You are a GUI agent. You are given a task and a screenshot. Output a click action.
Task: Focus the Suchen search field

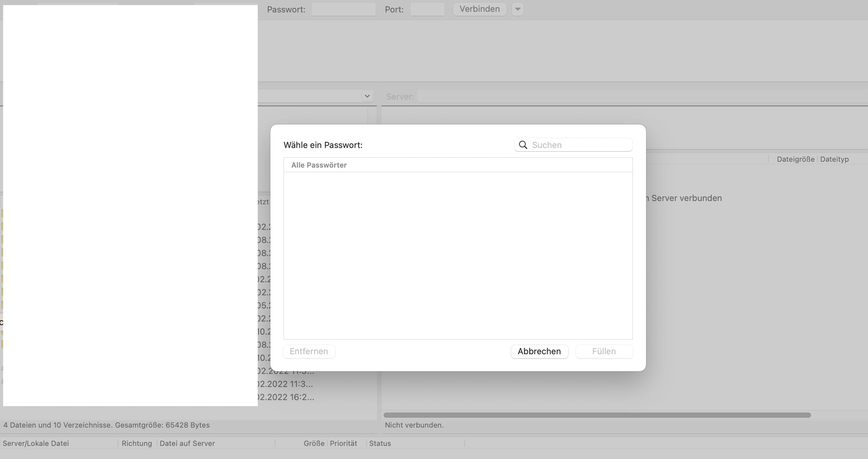[573, 145]
